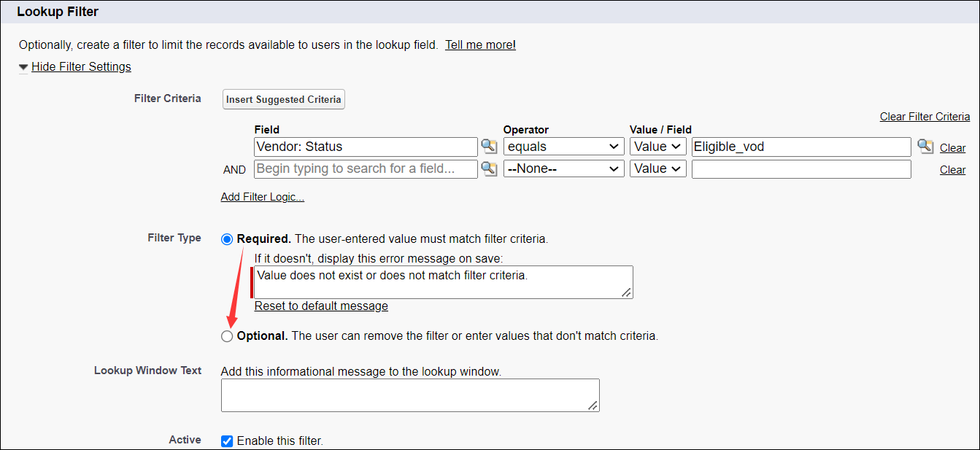
Task: Click Insert Suggested Criteria button
Action: tap(283, 100)
